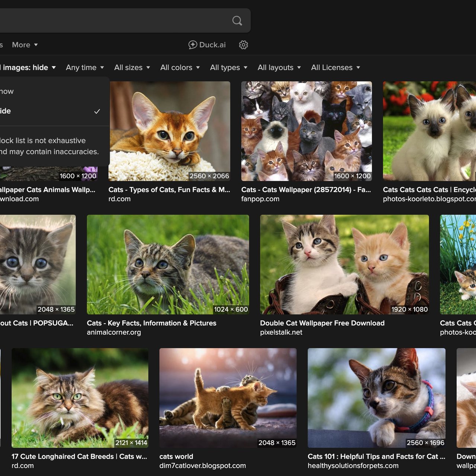476x476 pixels.
Task: Open the All types filter
Action: coord(229,67)
